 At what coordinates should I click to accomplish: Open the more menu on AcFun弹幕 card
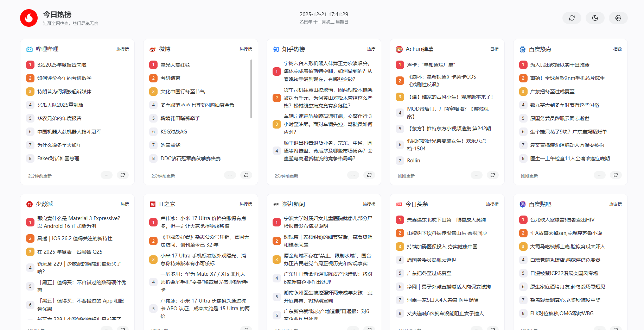point(477,175)
